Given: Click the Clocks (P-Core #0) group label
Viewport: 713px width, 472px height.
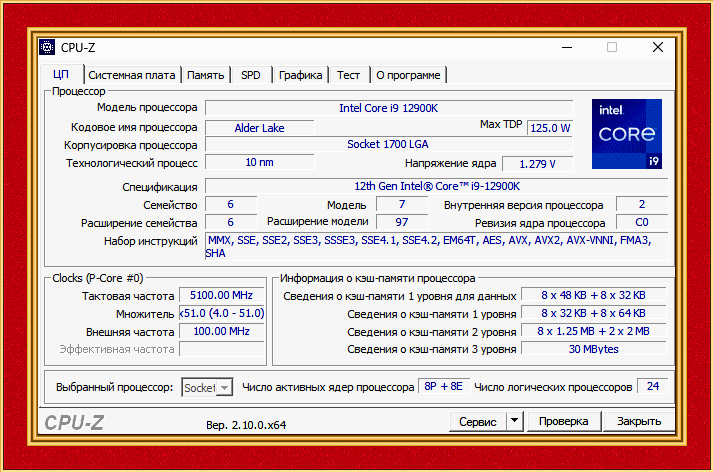Looking at the screenshot, I should pyautogui.click(x=98, y=278).
